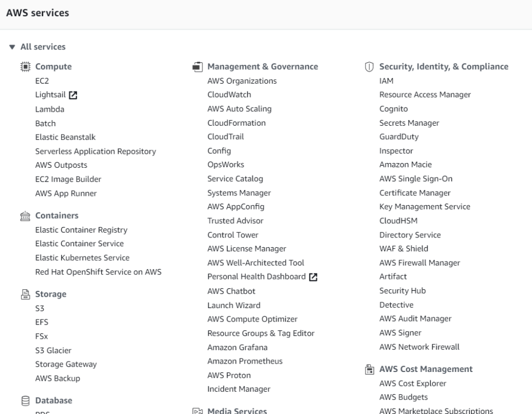The height and width of the screenshot is (414, 532).
Task: Open the EC2 service
Action: pyautogui.click(x=42, y=81)
